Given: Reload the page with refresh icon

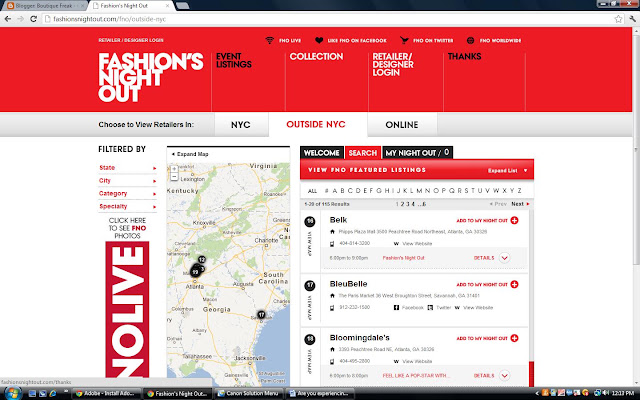Looking at the screenshot, I should pos(33,19).
